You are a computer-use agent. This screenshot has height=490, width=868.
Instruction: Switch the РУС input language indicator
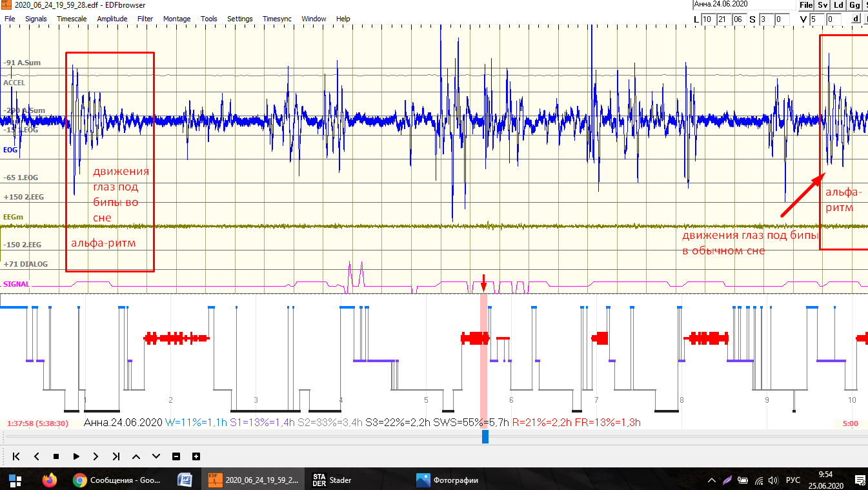[x=792, y=480]
